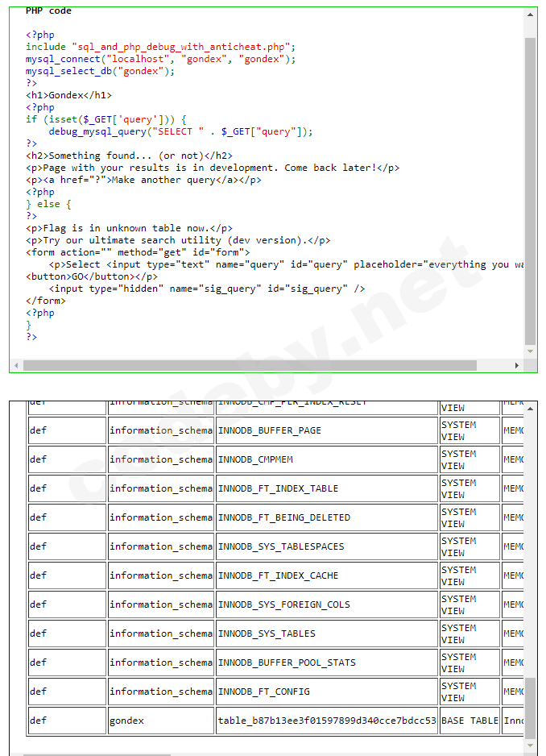Click the INNODB_FT_INDEX_TABLE cell
Image resolution: width=546 pixels, height=756 pixels.
coord(327,488)
